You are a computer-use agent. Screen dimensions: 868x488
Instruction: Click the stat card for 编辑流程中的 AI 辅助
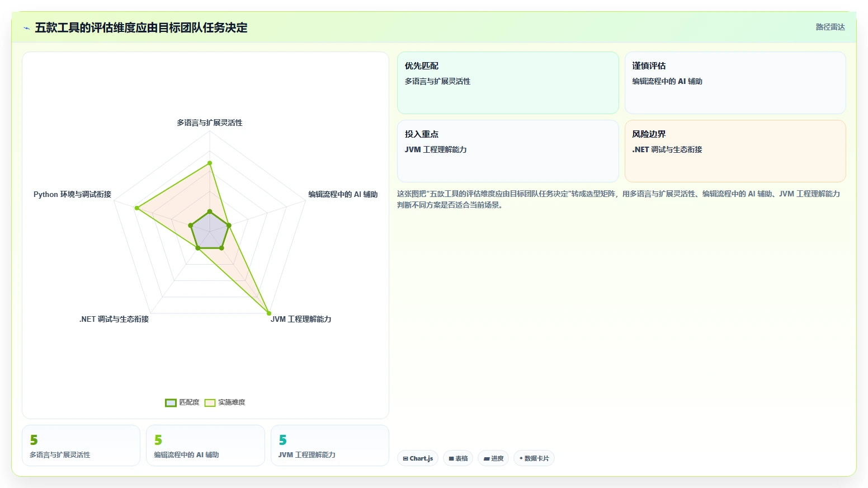(x=205, y=445)
